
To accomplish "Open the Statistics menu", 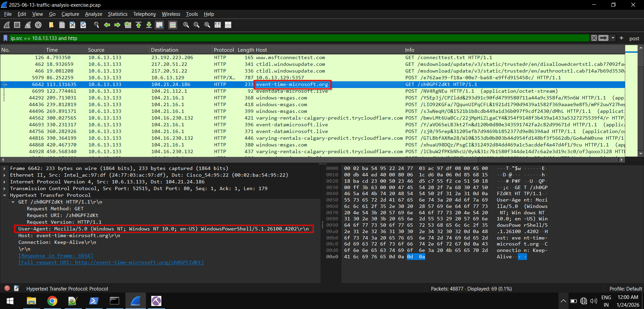I will tap(117, 14).
